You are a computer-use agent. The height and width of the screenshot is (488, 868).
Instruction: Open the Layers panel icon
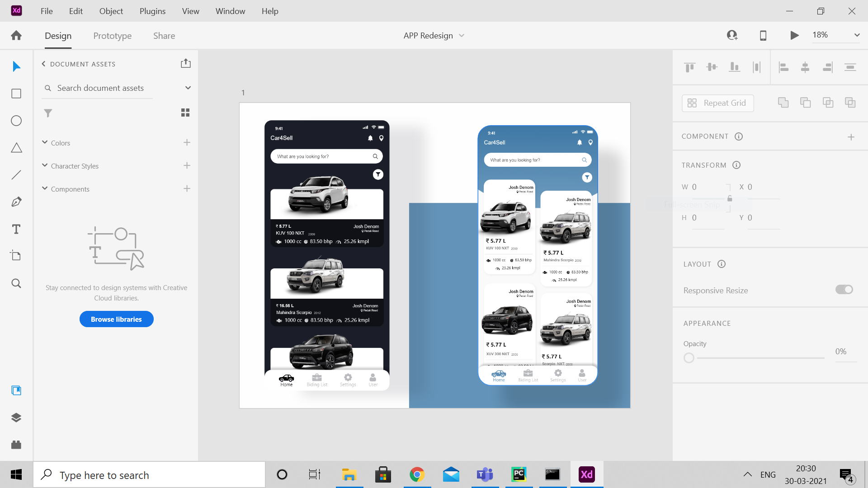[16, 418]
